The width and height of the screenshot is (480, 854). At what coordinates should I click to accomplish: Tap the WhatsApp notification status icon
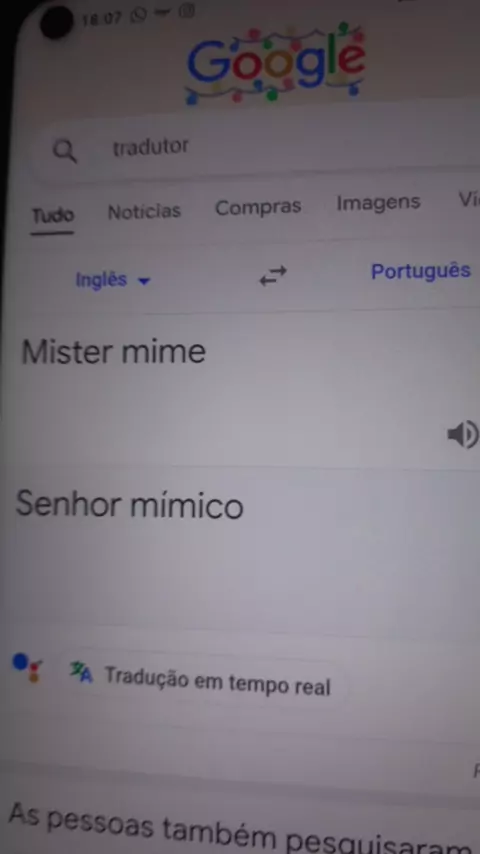click(139, 16)
